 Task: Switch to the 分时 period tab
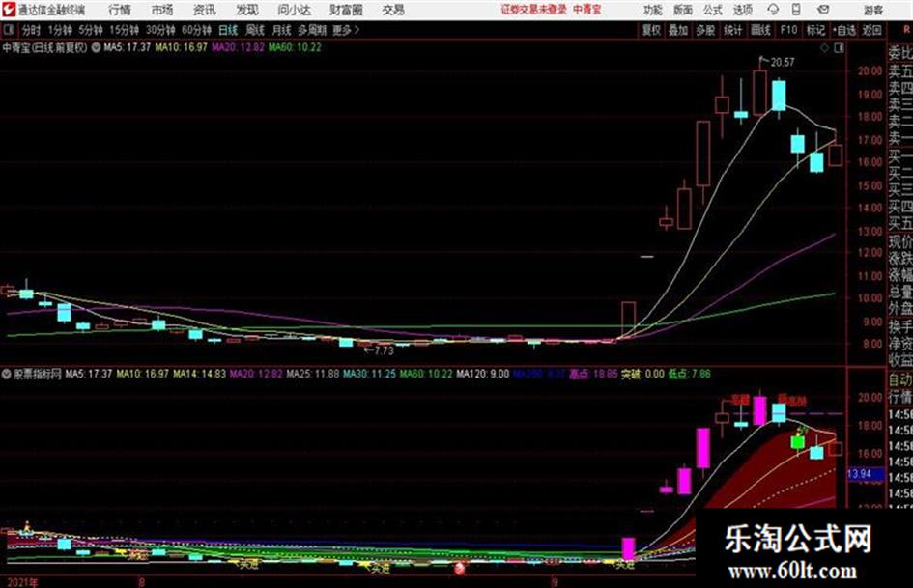[32, 30]
